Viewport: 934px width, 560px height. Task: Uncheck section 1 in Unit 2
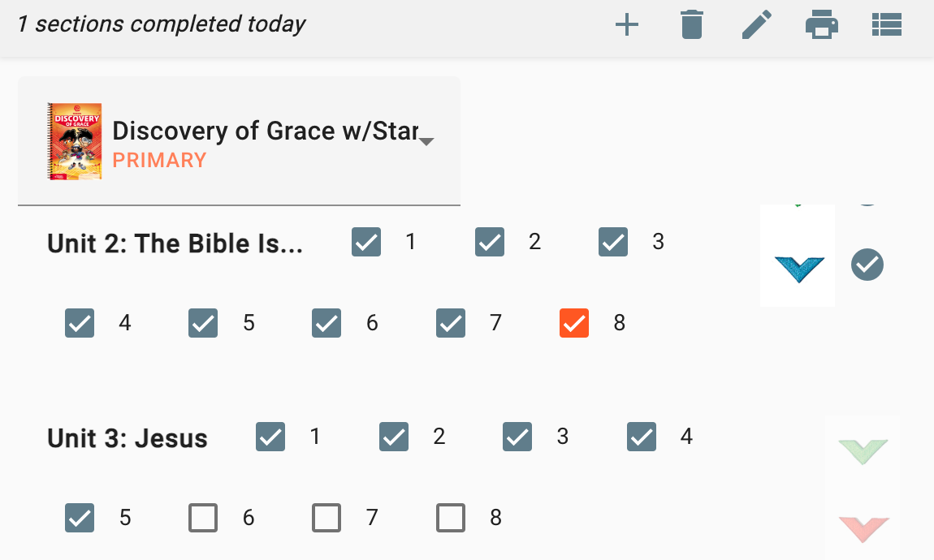366,242
